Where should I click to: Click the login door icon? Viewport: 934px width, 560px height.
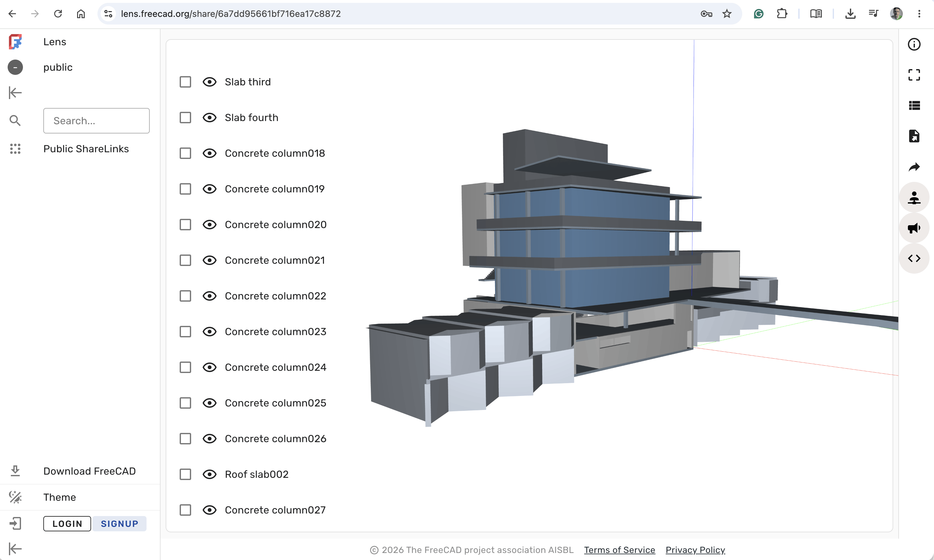15,523
